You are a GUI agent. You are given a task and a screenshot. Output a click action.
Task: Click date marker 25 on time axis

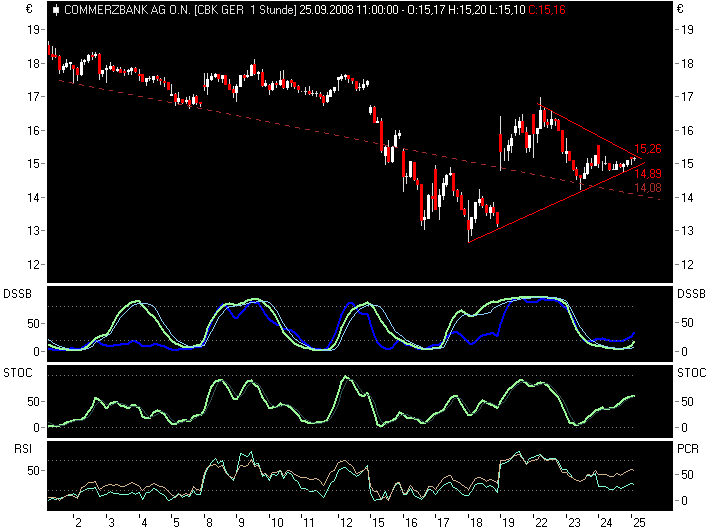pyautogui.click(x=639, y=522)
